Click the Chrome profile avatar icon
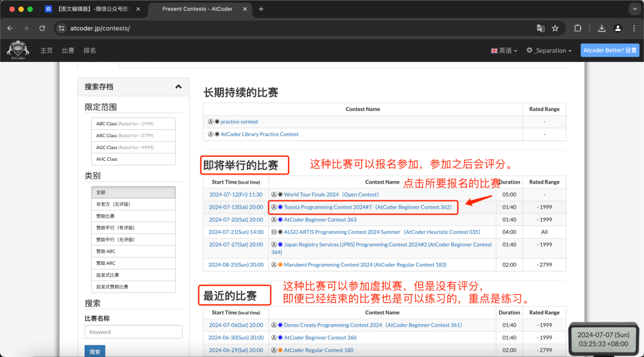 [617, 28]
